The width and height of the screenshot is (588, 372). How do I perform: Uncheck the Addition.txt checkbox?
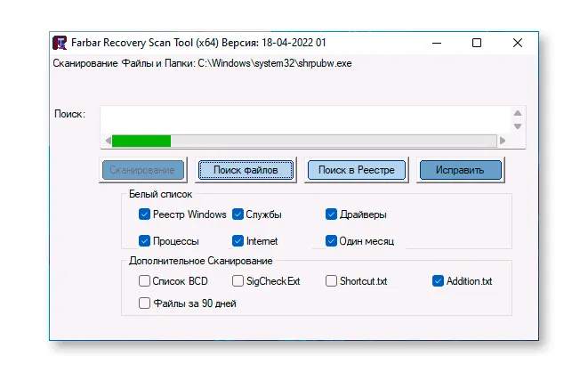(438, 281)
